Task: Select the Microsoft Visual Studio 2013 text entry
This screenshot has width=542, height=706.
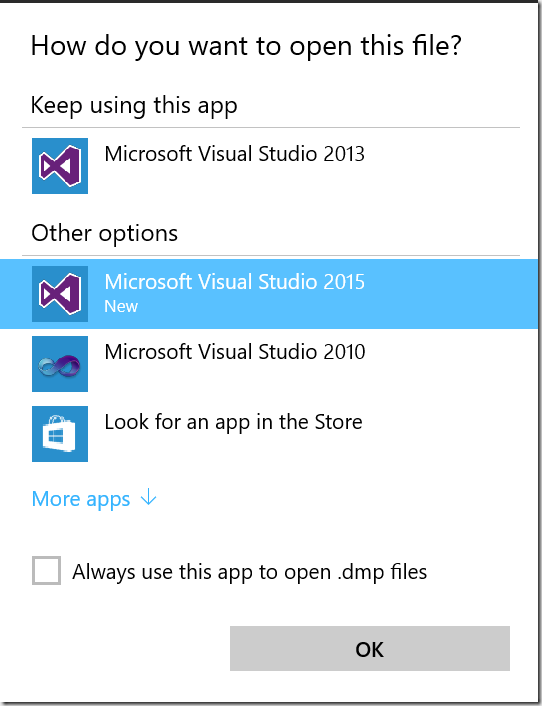Action: pos(235,154)
